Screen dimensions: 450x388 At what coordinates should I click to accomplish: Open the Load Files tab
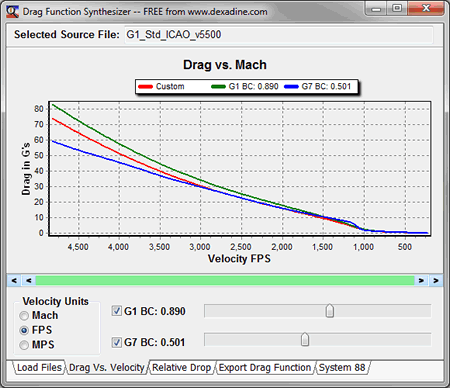coord(39,367)
